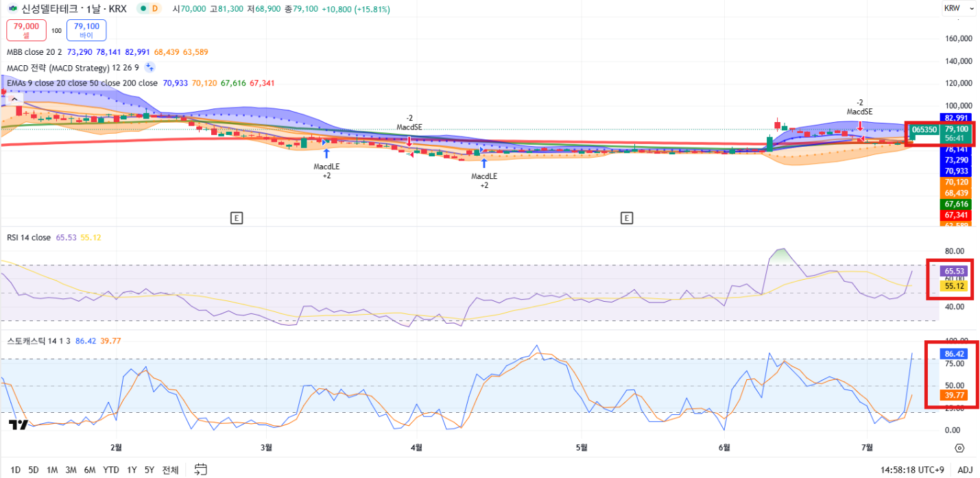This screenshot has height=478, width=980.
Task: Switch to the 전체 (all) time range
Action: (170, 470)
